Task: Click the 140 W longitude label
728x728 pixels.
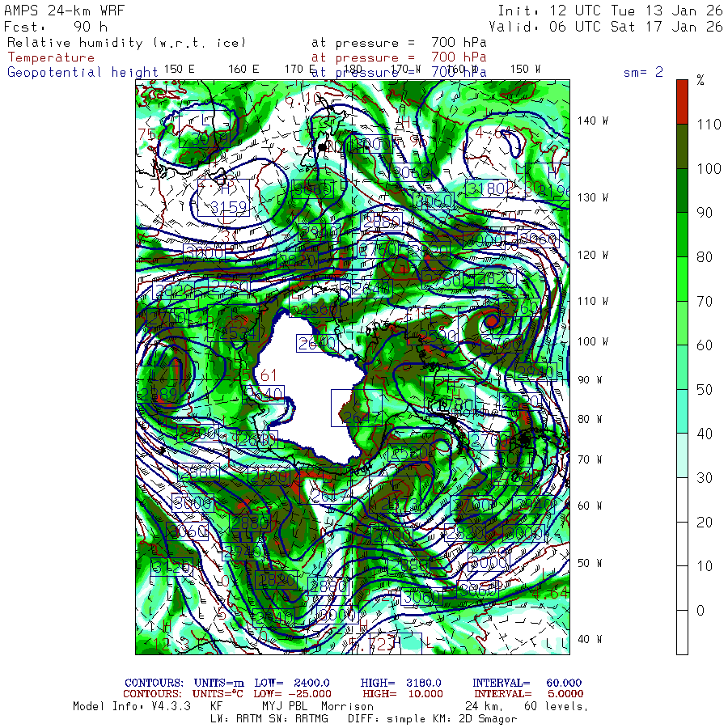Action: [x=593, y=121]
